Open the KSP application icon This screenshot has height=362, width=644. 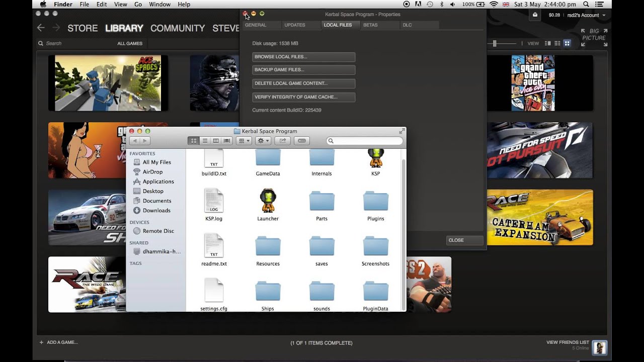[x=375, y=162]
